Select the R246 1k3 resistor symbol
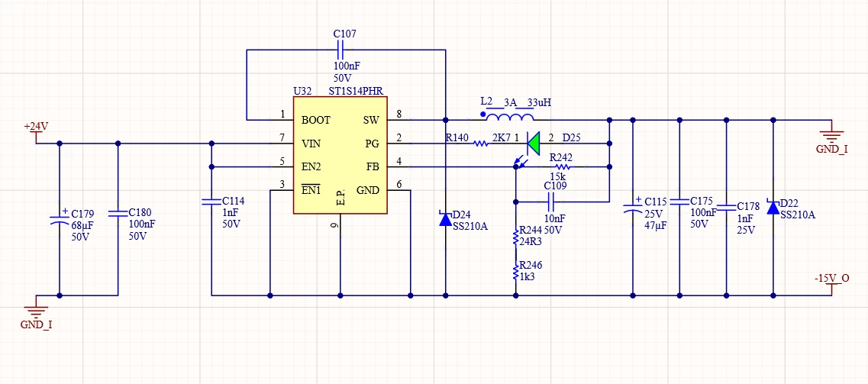Screen dimensions: 868x384 [516, 271]
